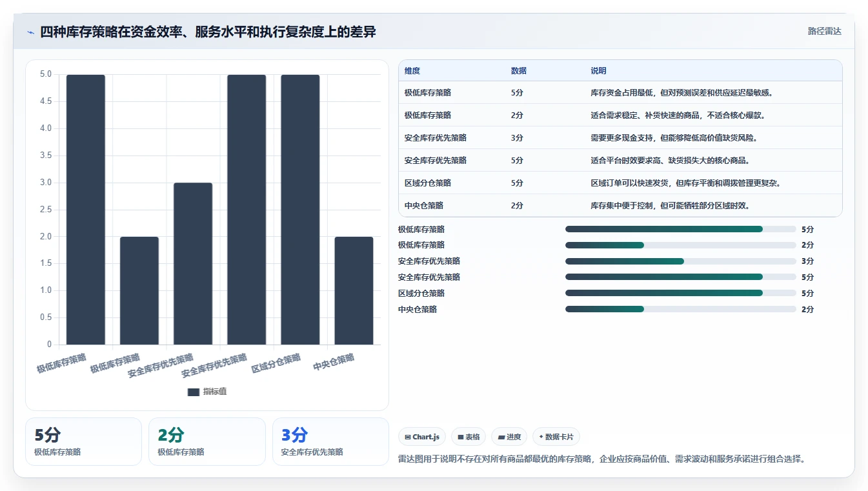
Task: Click the 说明 column header
Action: (x=598, y=71)
